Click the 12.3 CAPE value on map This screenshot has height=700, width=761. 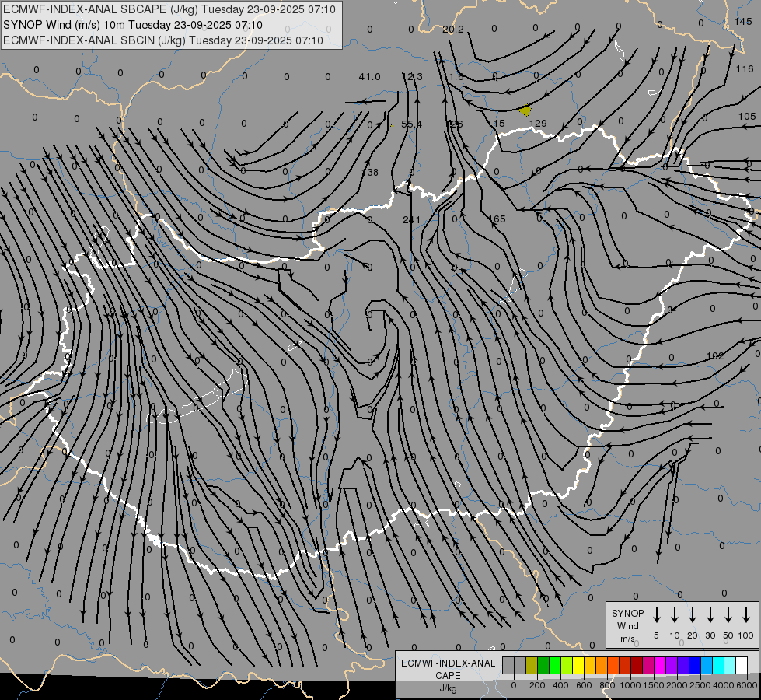(412, 77)
